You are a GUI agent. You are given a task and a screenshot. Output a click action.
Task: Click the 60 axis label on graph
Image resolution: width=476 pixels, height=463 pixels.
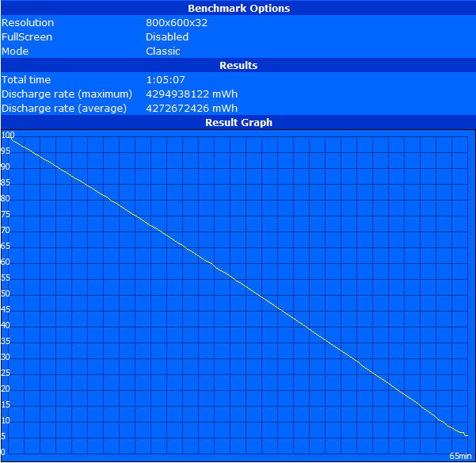pyautogui.click(x=6, y=262)
